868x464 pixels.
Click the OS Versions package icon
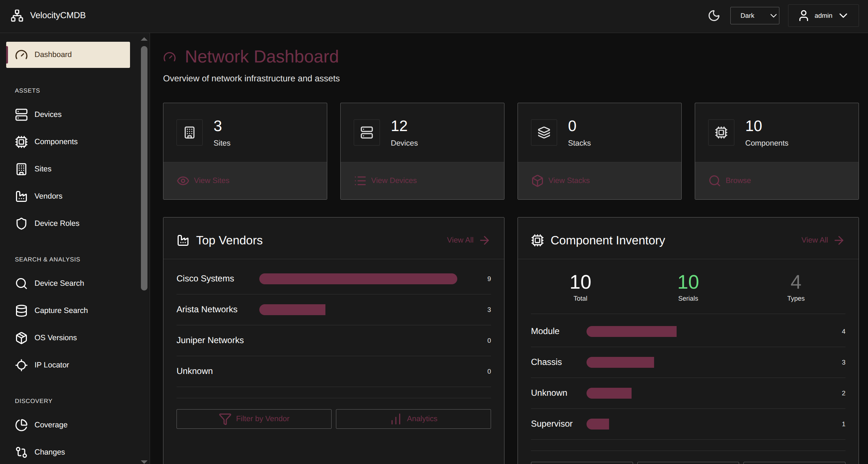point(21,338)
